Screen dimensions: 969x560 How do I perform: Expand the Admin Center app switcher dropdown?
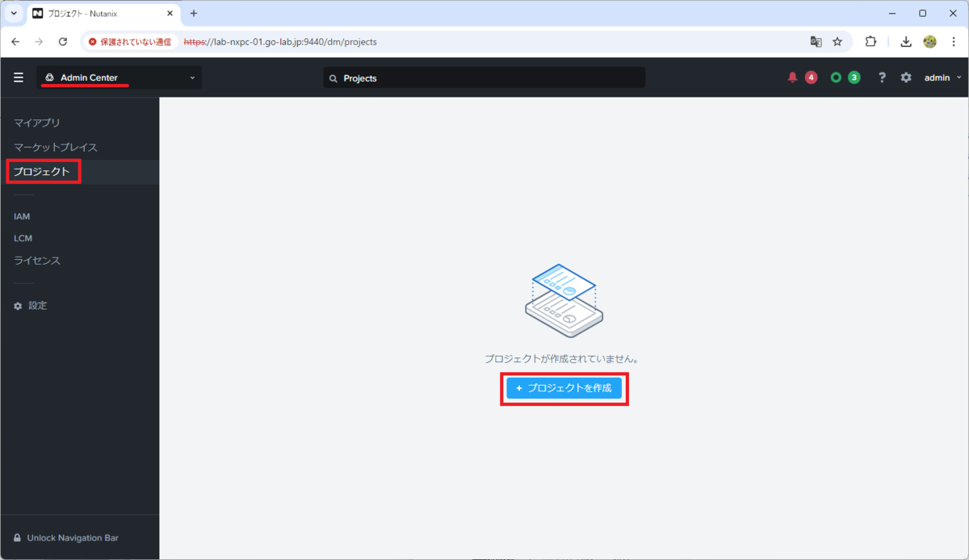pos(119,77)
